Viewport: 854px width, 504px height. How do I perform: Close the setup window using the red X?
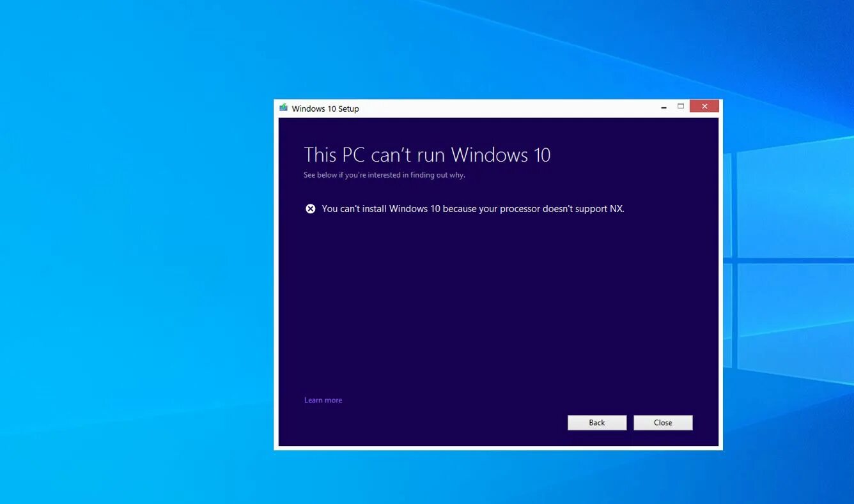click(x=704, y=106)
